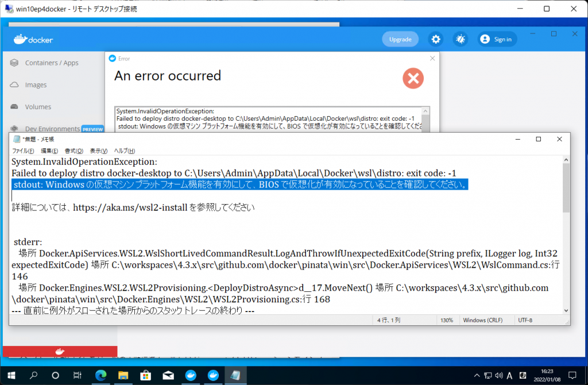Open volume speaker icon in tray
588x385 pixels.
(x=499, y=375)
